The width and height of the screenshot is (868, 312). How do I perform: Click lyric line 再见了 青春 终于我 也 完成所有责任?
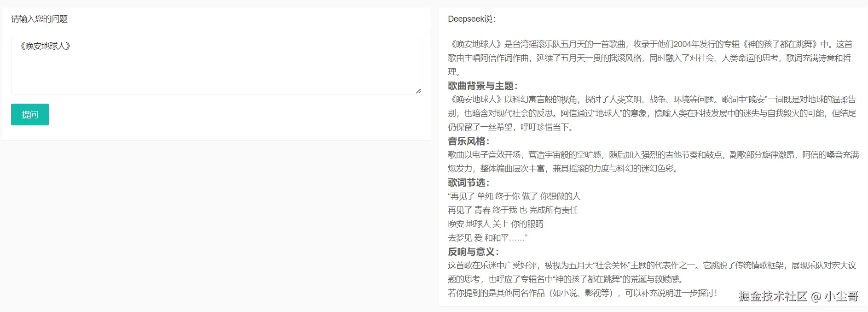[x=513, y=210]
